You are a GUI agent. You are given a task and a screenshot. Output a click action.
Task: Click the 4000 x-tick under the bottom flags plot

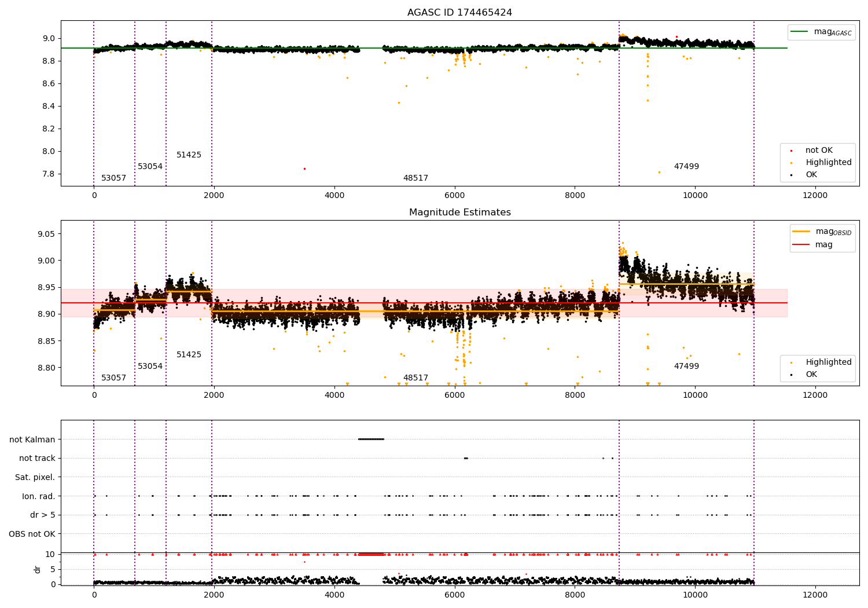point(334,595)
